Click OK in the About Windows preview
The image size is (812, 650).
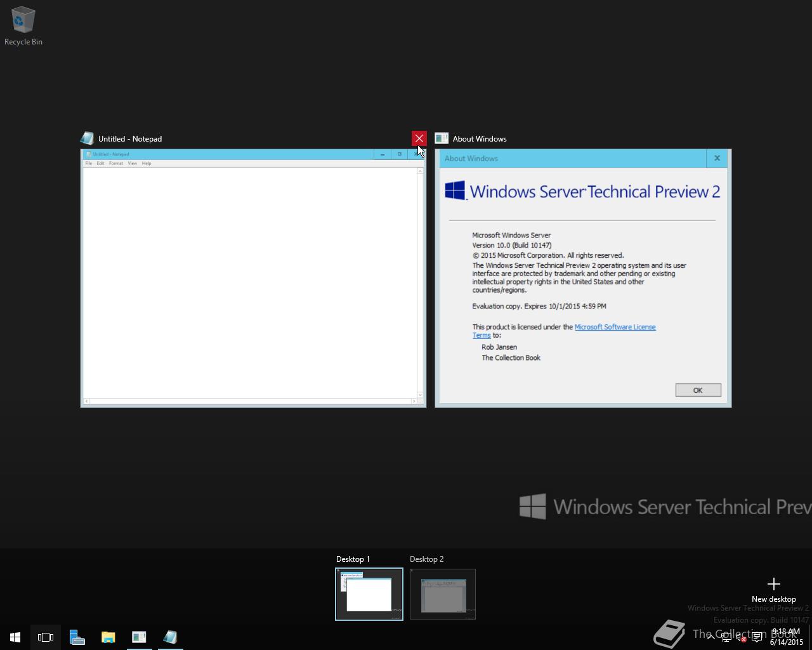(x=698, y=390)
